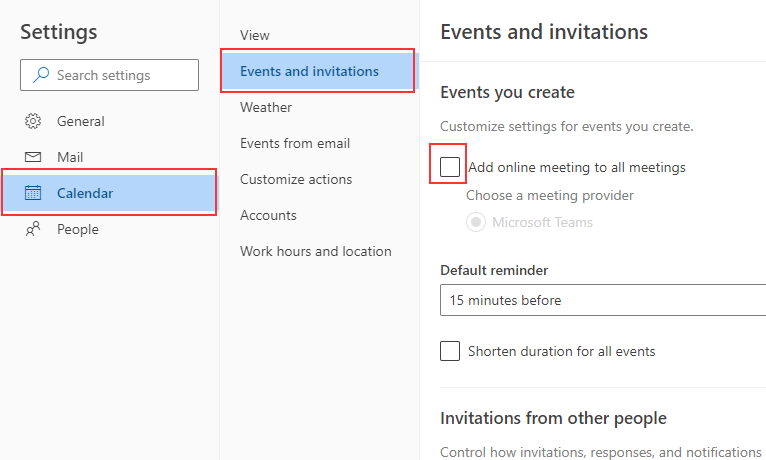The image size is (766, 460).
Task: Open Work hours and location
Action: tap(316, 251)
